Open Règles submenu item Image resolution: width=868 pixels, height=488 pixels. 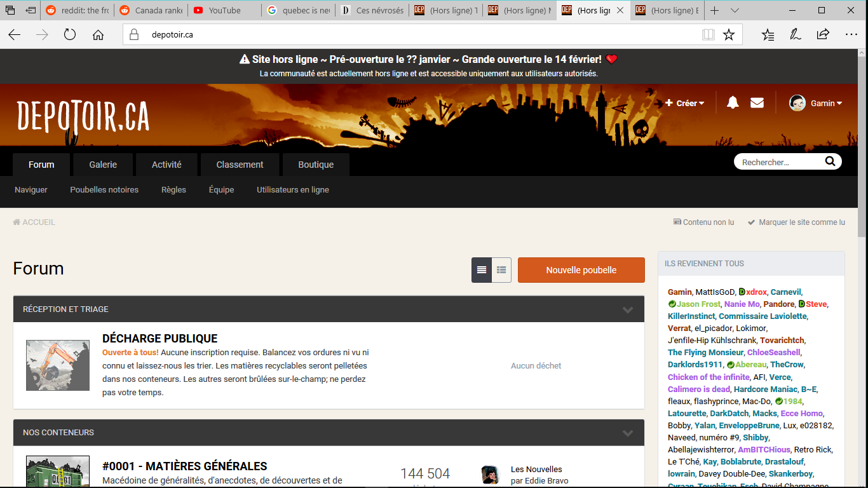pos(173,190)
